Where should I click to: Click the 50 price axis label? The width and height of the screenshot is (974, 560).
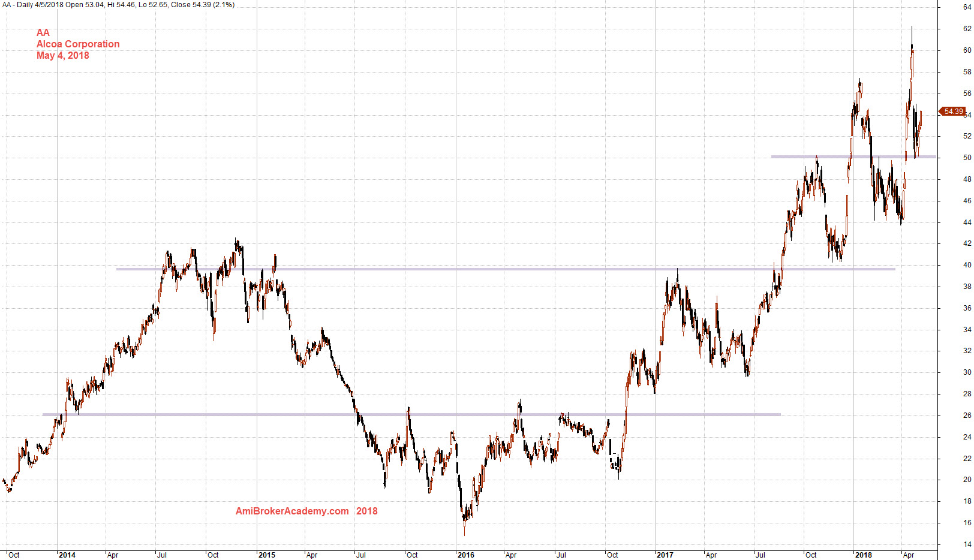coord(967,158)
